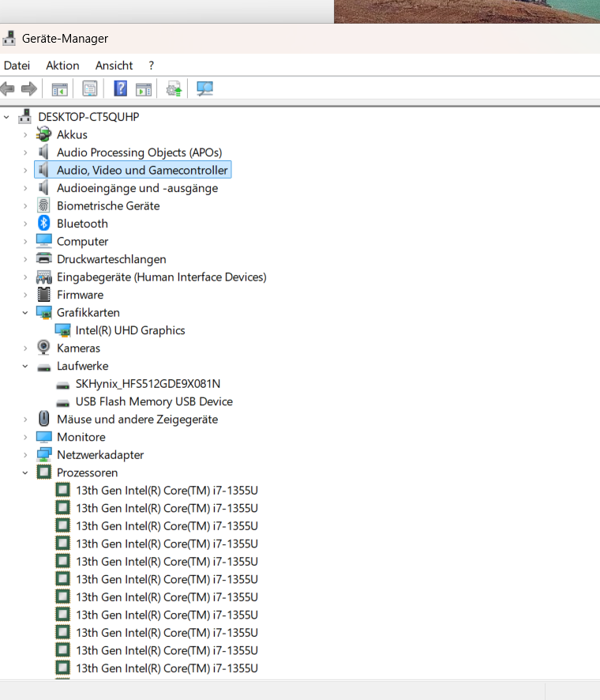Select the Grafikkarten label
This screenshot has height=700, width=600.
[x=88, y=313]
